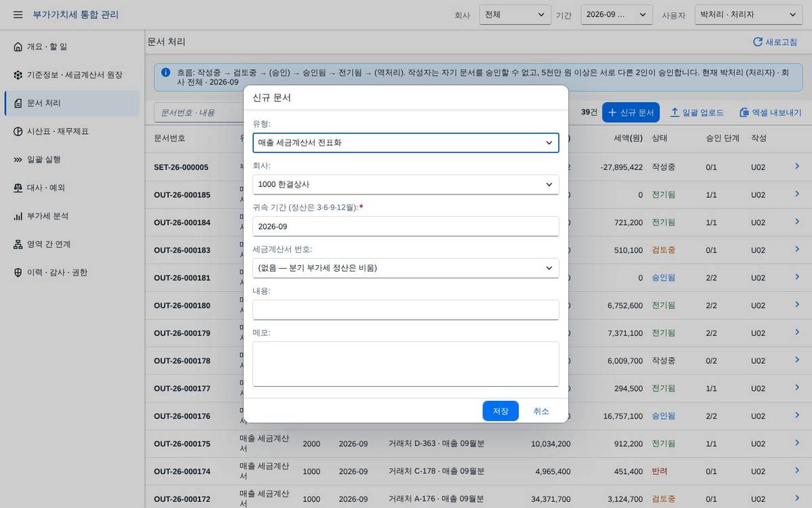The width and height of the screenshot is (812, 508).
Task: Go to 시산표 · 재무제표 page
Action: pyautogui.click(x=72, y=131)
